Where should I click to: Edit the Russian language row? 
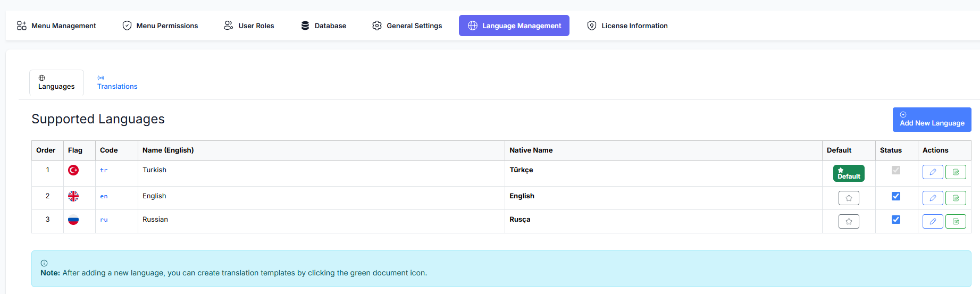[x=933, y=222]
